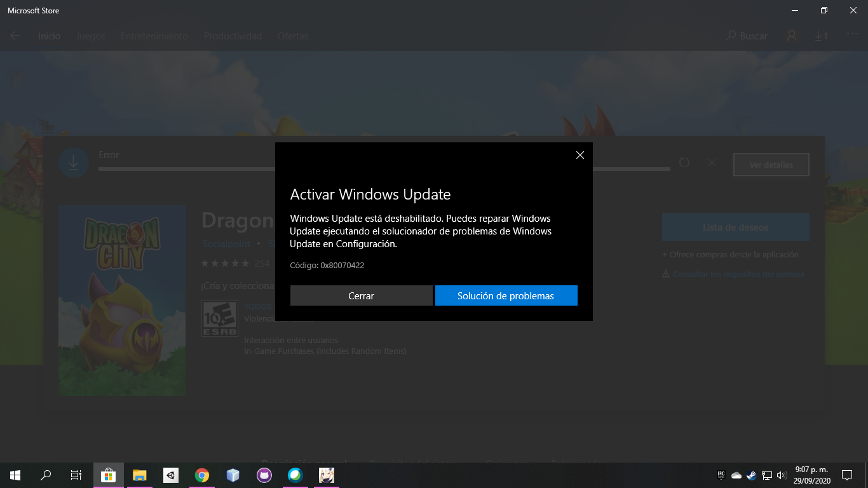Click the Cerrar button

click(x=361, y=295)
